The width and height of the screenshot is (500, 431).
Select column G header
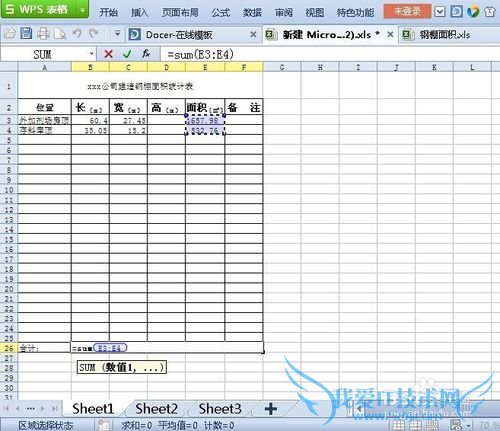282,67
